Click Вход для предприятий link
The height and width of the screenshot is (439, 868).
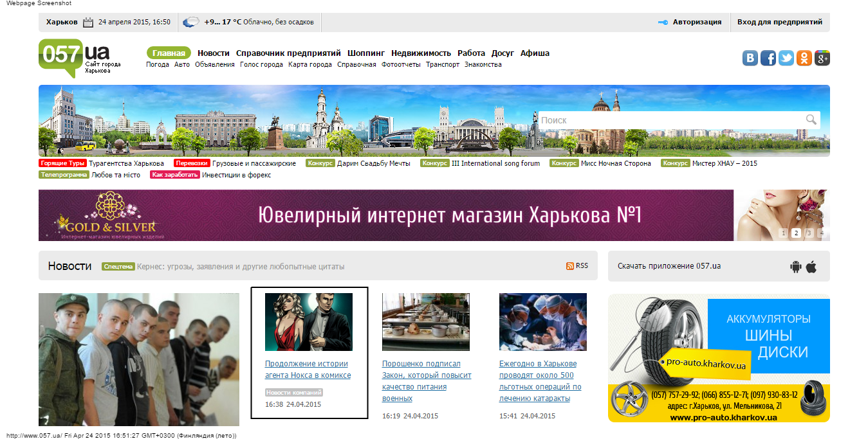780,22
